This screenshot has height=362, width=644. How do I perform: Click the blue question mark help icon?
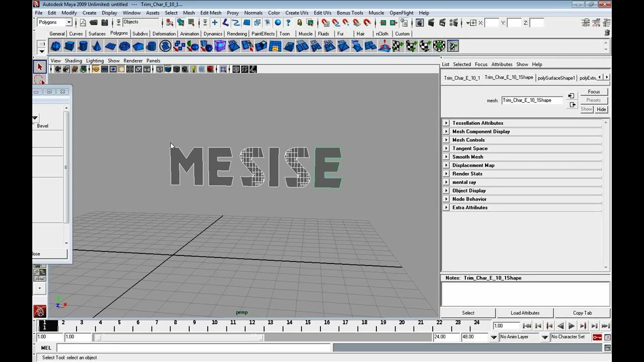click(x=288, y=23)
